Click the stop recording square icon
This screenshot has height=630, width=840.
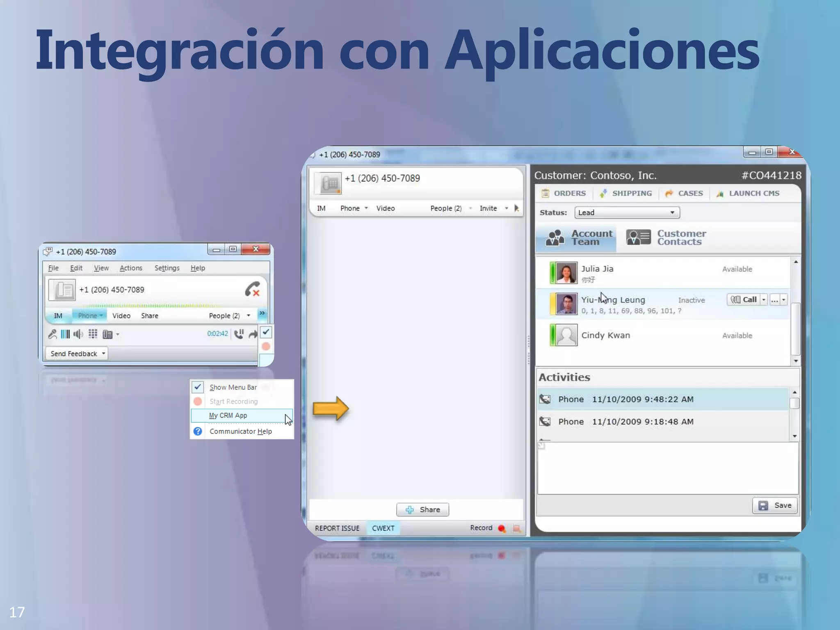[x=517, y=529]
